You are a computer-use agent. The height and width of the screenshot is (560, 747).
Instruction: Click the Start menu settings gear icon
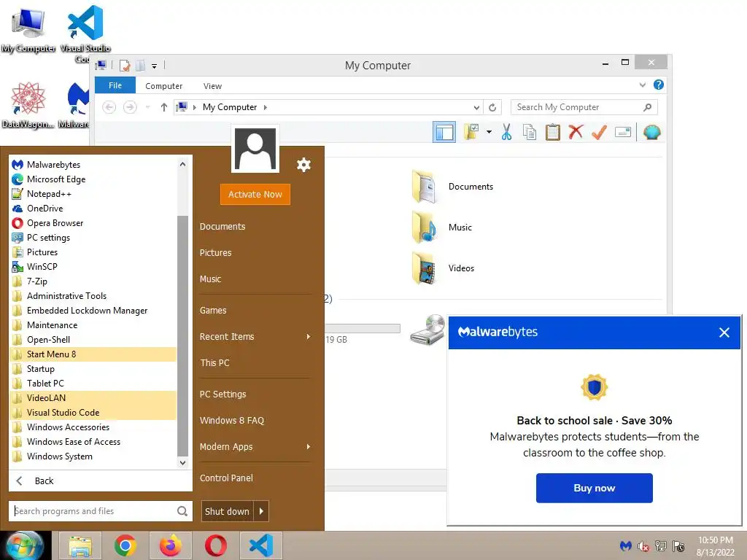click(x=303, y=165)
